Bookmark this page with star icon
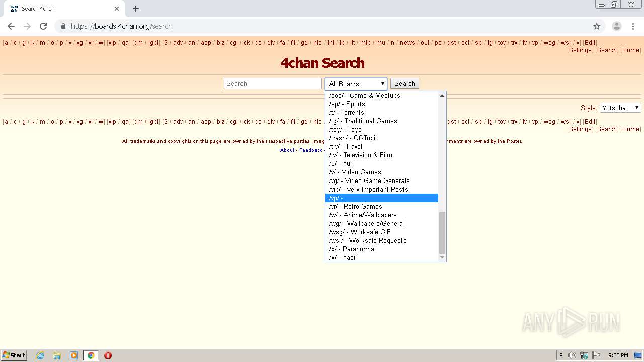 (x=597, y=26)
